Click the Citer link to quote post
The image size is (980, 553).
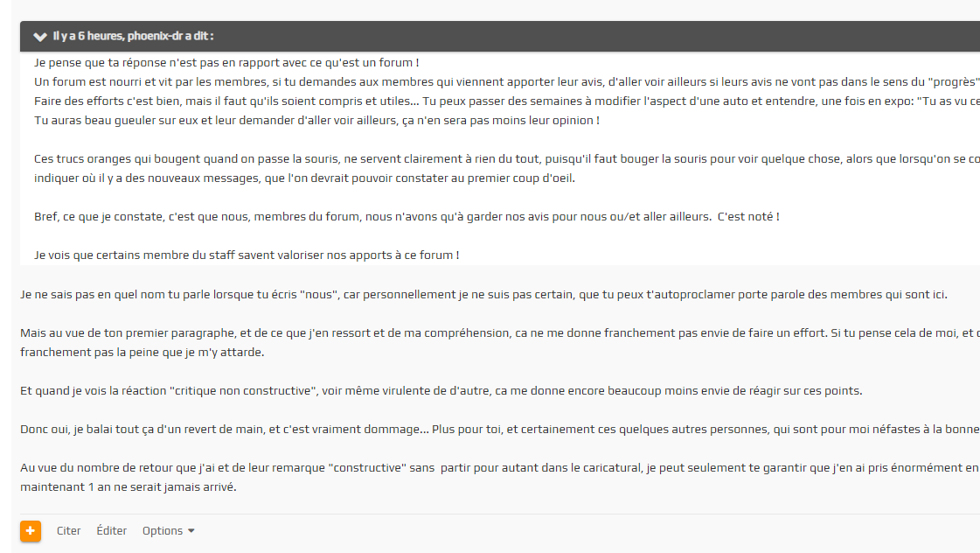pos(69,531)
